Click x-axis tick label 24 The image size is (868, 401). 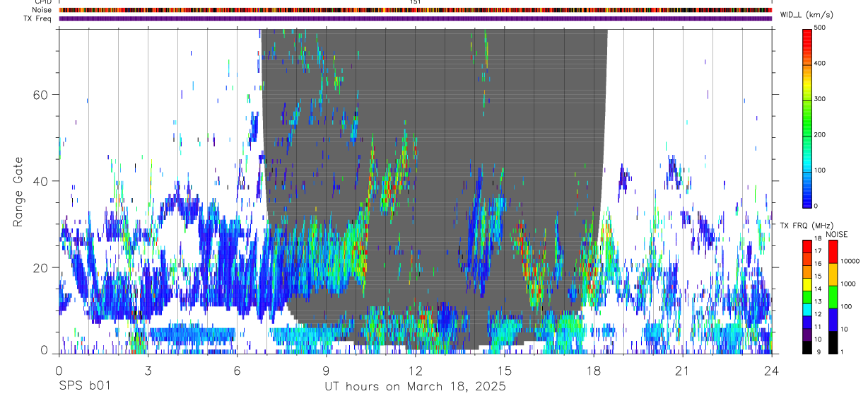point(772,370)
